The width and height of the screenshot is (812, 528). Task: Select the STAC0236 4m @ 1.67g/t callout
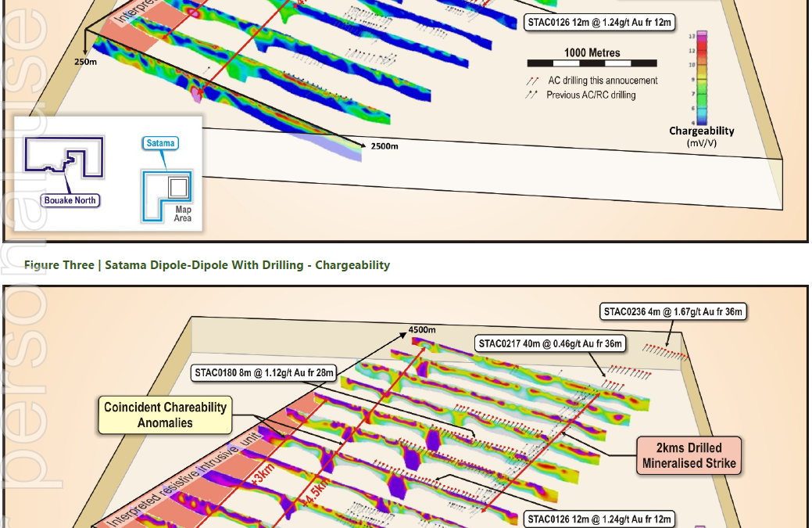click(673, 311)
